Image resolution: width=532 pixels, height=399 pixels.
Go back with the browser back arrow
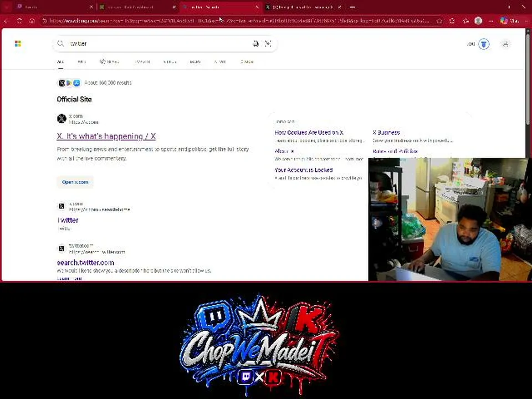pyautogui.click(x=6, y=21)
